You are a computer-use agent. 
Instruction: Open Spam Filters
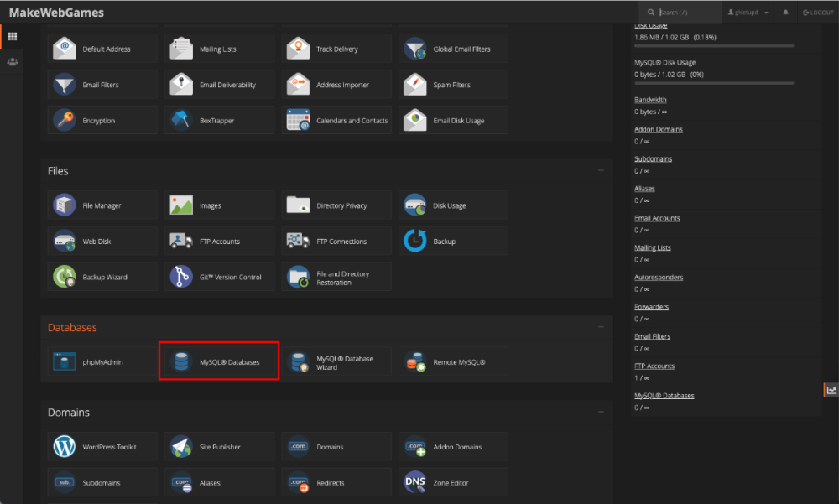tap(453, 84)
